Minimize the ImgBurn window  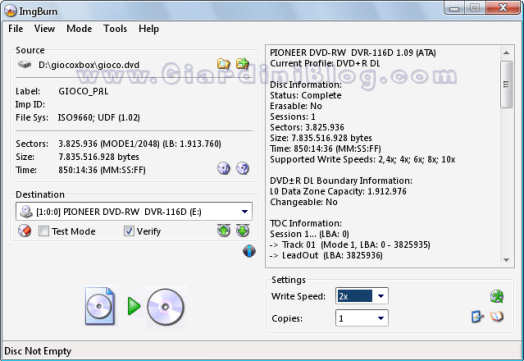pyautogui.click(x=454, y=8)
